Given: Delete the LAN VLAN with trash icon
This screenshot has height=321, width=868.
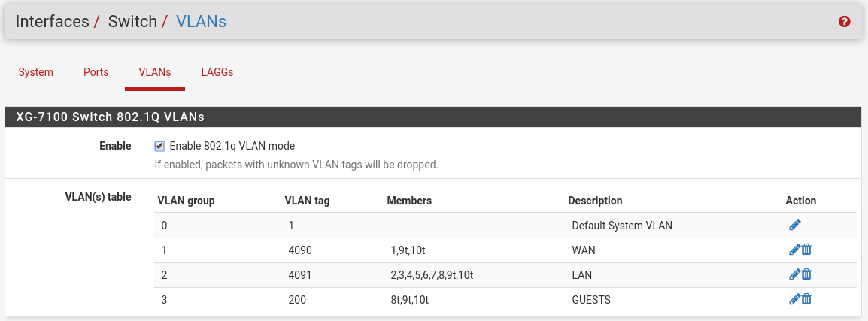Looking at the screenshot, I should coord(806,274).
